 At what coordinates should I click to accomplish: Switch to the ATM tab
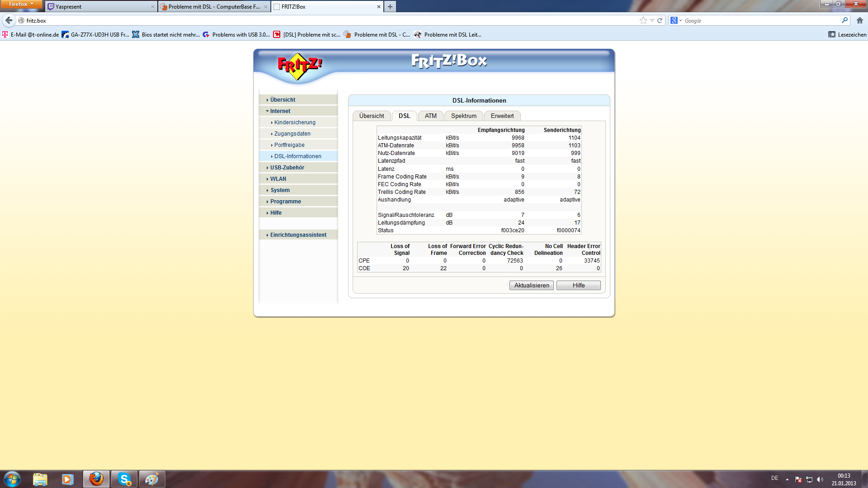coord(430,116)
